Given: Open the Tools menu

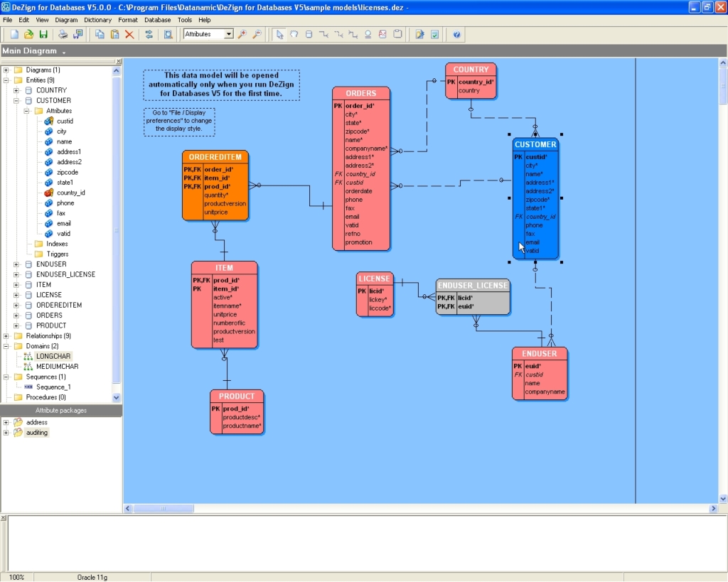Looking at the screenshot, I should pos(184,20).
